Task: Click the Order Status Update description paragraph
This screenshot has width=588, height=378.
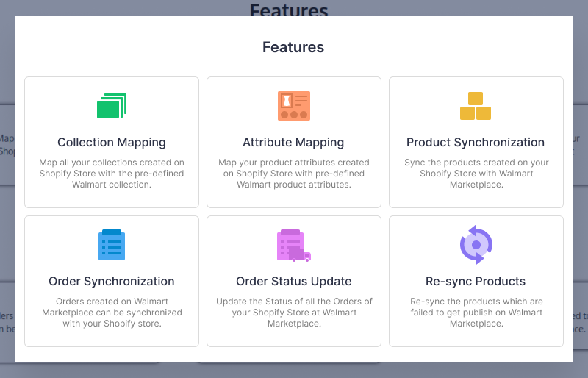Action: (294, 313)
